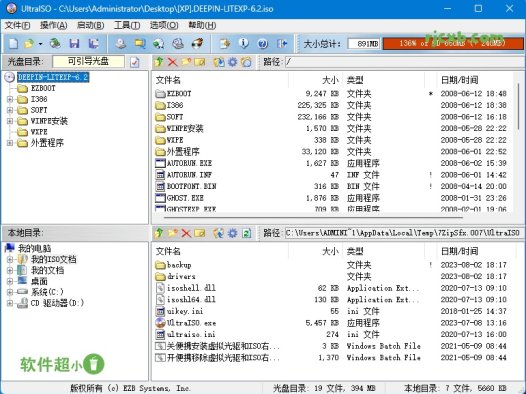
Task: Expand 桌面 in the local tree
Action: [x=10, y=281]
